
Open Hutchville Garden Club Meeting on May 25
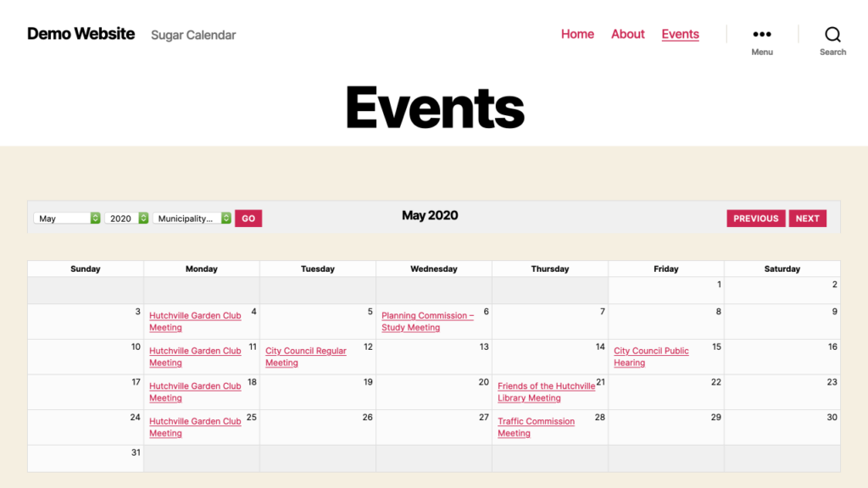195,427
